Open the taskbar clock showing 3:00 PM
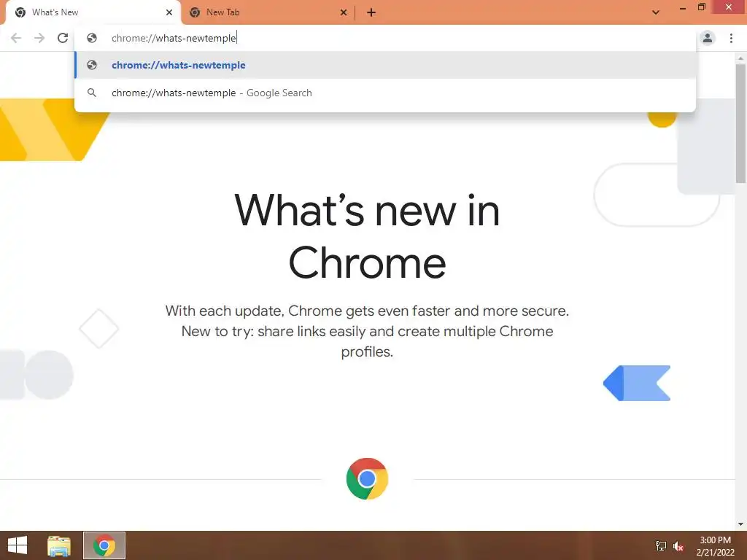 pyautogui.click(x=715, y=545)
